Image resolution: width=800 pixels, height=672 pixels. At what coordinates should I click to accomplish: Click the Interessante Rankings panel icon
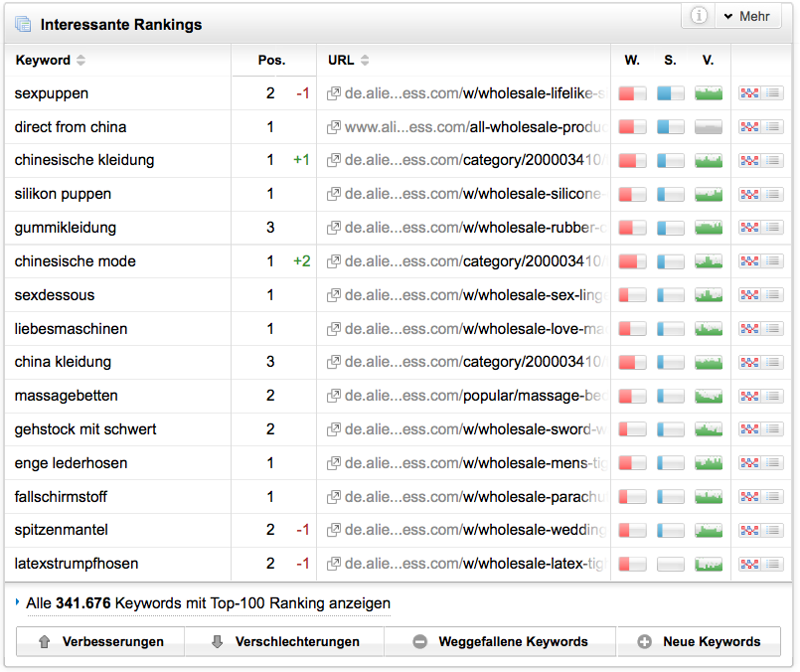[24, 24]
